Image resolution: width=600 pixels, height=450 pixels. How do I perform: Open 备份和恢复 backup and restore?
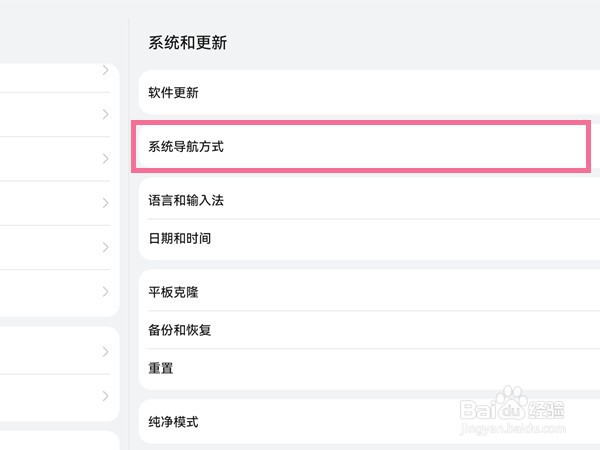pos(369,330)
